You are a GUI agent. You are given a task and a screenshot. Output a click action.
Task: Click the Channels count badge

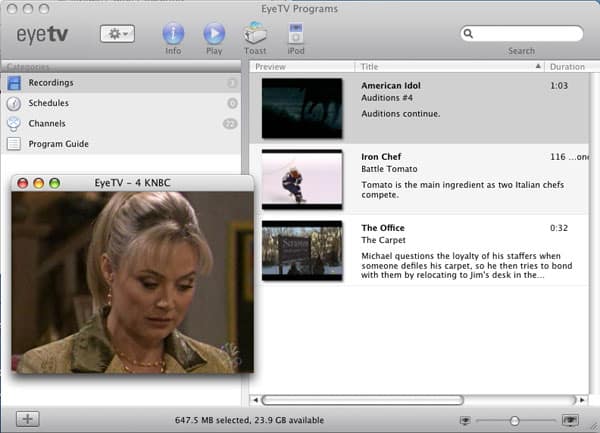point(230,124)
